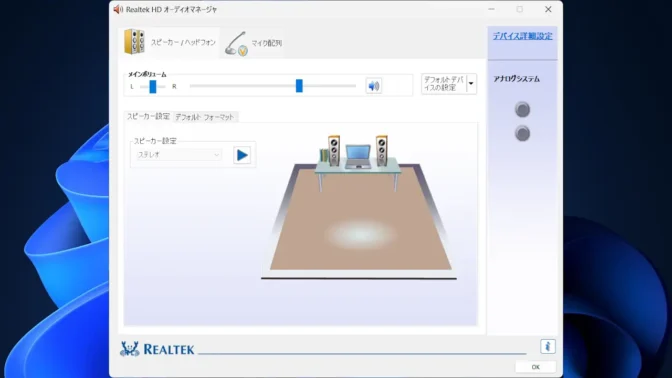Click the right speaker in the room

[381, 150]
